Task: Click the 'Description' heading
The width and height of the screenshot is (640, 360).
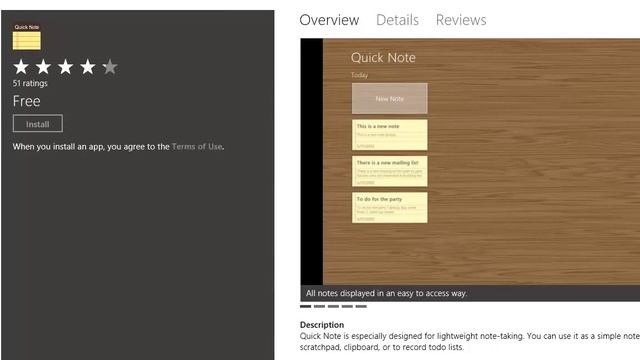Action: (322, 325)
